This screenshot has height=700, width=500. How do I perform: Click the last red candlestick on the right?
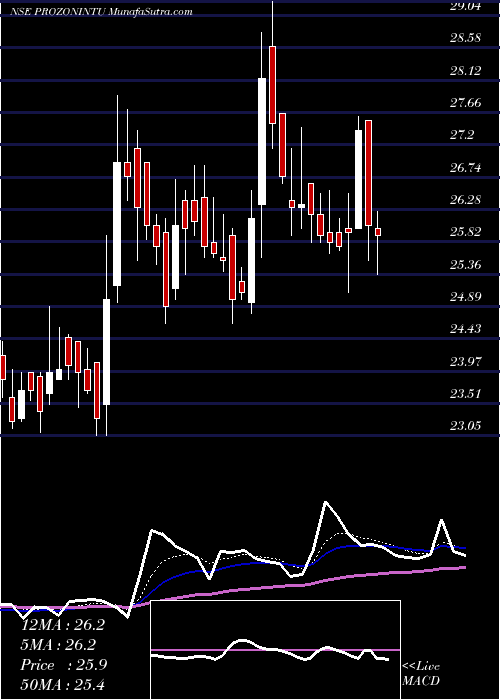[378, 232]
